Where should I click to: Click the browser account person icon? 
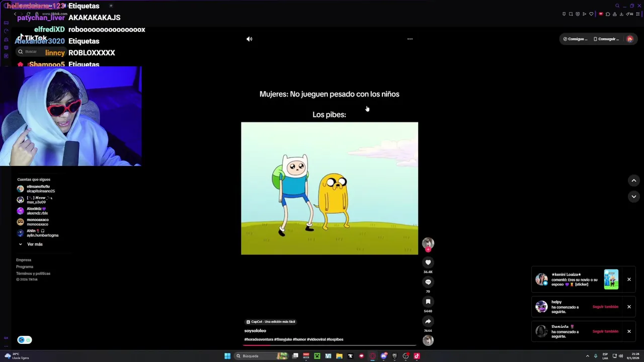point(614,14)
